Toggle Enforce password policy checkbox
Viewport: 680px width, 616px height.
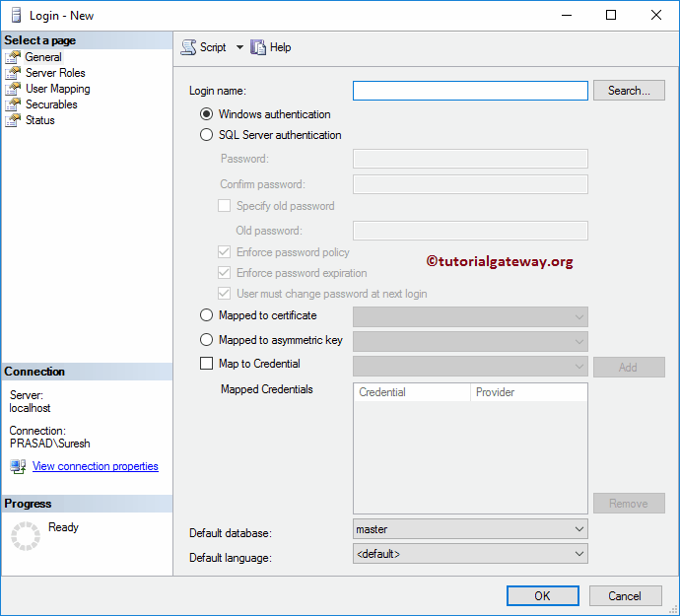[225, 252]
